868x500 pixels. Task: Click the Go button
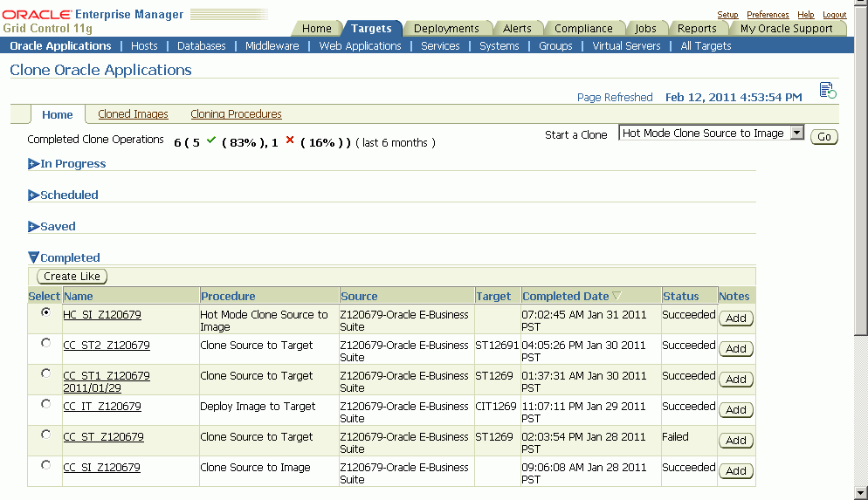(x=824, y=137)
